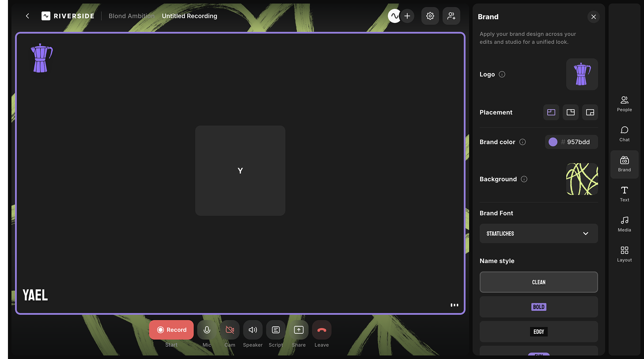Screen dimensions: 644x359
Task: Select top-left logo placement
Action: 551,112
